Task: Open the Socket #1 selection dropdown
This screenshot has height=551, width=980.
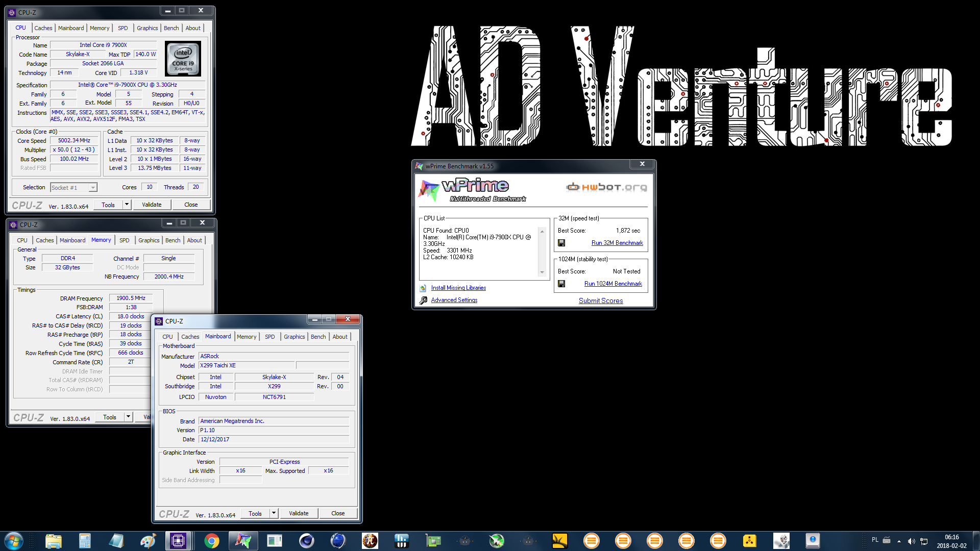Action: [93, 188]
